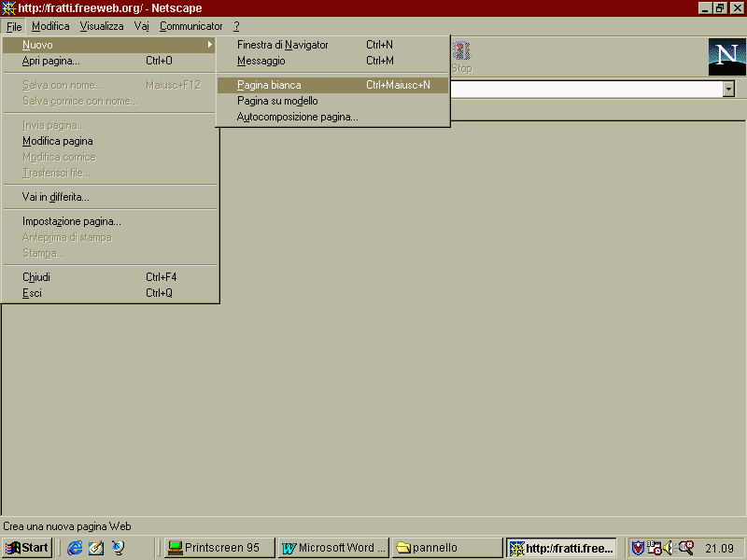Choose Pagina su modello

[333, 101]
